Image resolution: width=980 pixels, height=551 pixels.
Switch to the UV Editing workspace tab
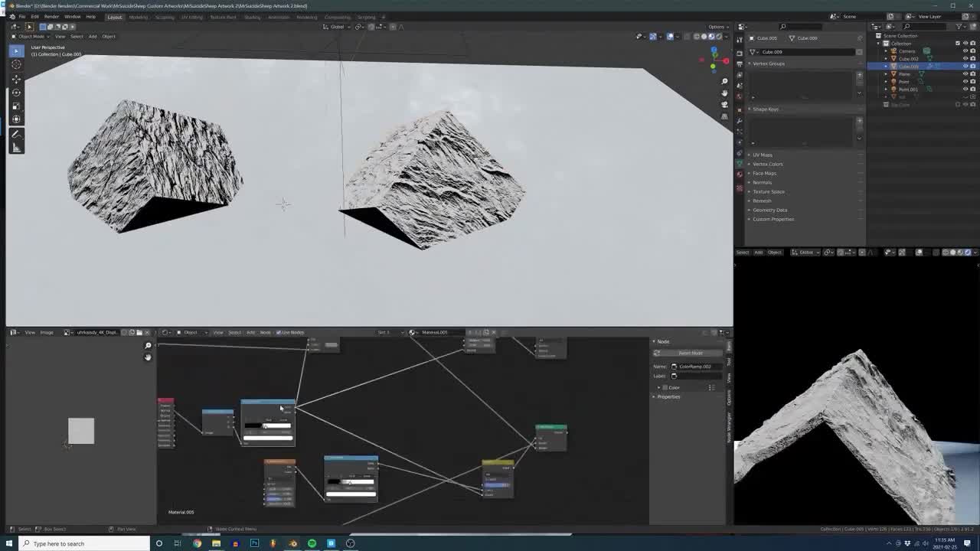click(191, 17)
